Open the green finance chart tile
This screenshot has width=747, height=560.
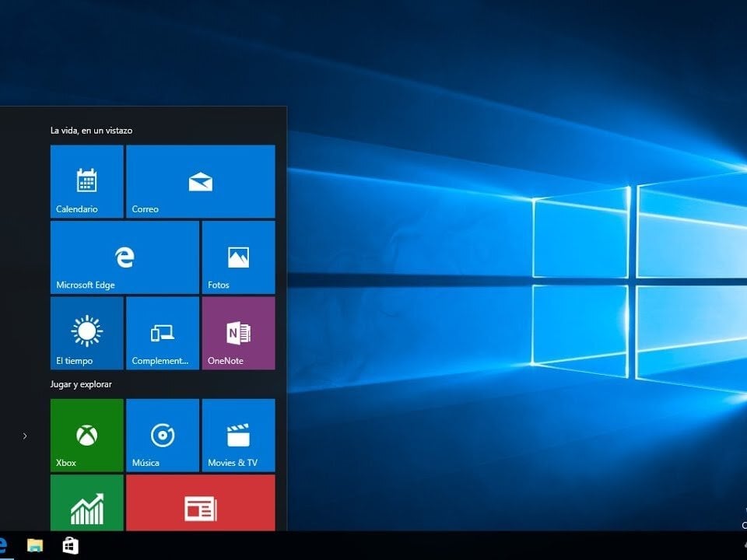click(x=86, y=504)
